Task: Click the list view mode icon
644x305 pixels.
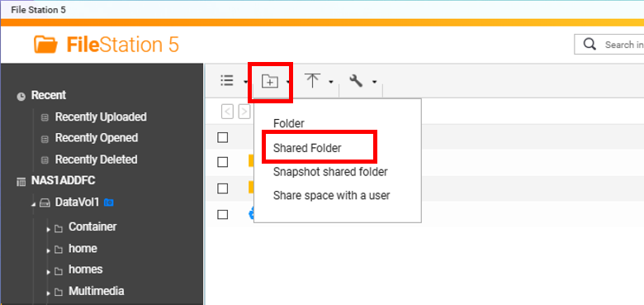Action: pyautogui.click(x=227, y=80)
